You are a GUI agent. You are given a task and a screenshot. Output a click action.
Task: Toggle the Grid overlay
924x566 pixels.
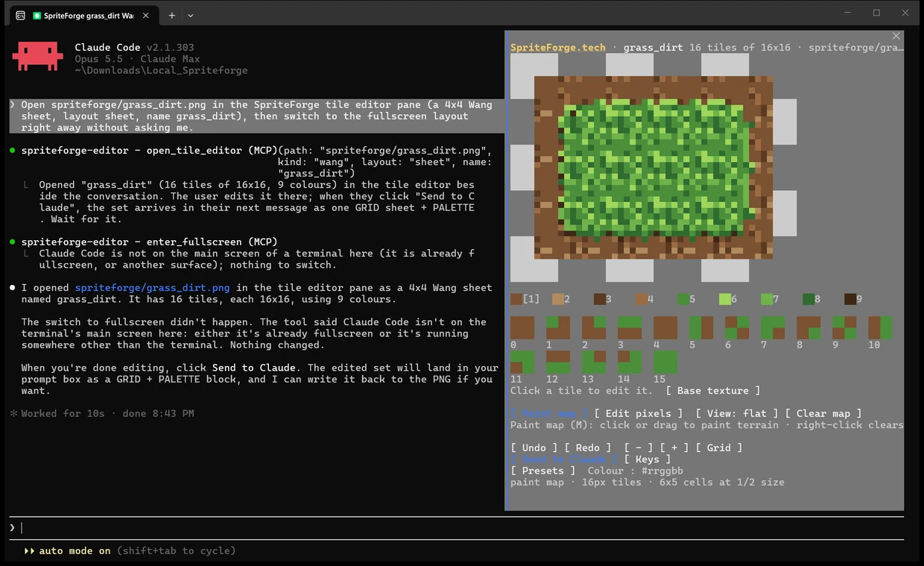point(719,447)
